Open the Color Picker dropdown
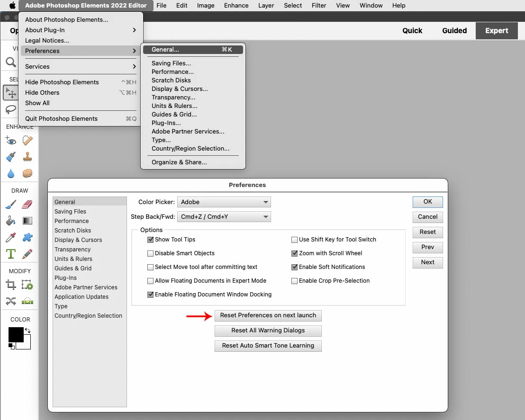Viewport: 525px width, 420px height. [x=224, y=202]
